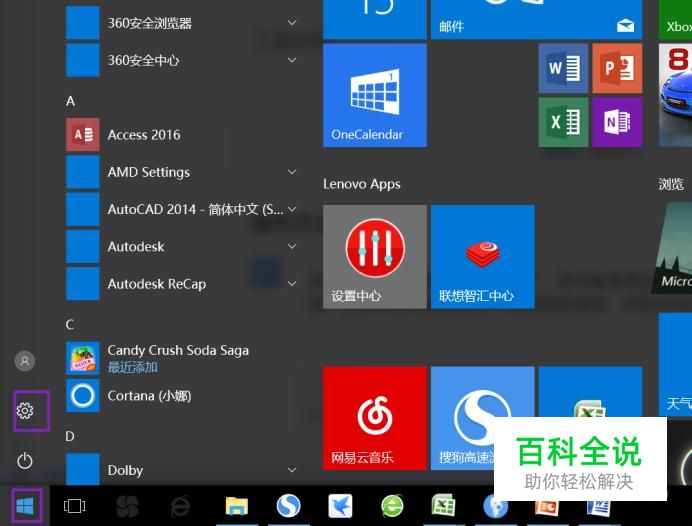Screen dimensions: 692x526
Task: Click the letter A section header
Action: click(70, 101)
